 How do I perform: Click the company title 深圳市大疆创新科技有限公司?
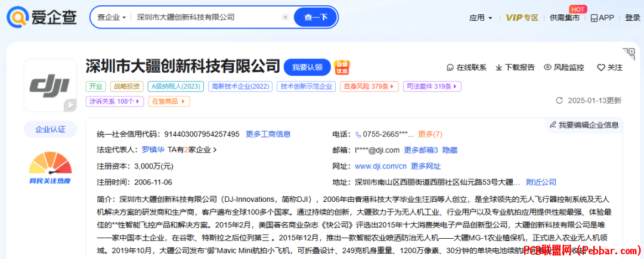(x=183, y=67)
